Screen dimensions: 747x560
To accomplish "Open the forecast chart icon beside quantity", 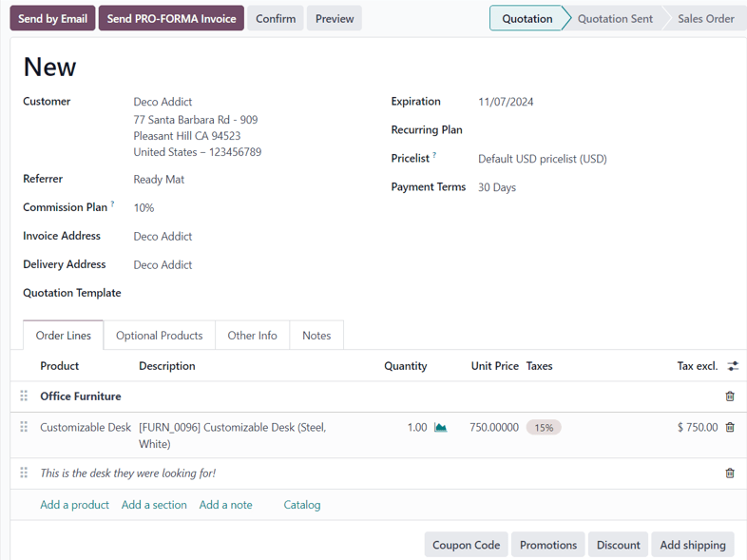I will [x=440, y=428].
